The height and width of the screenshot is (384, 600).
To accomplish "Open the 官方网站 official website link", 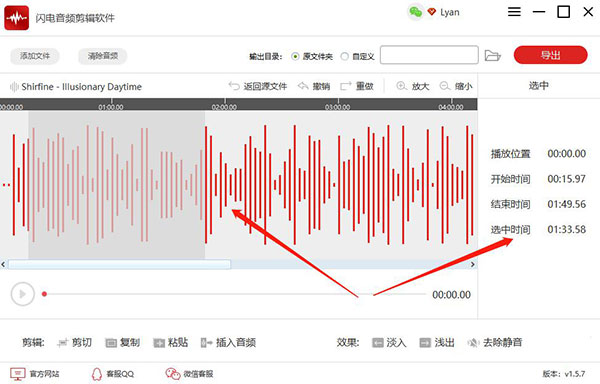I will click(x=35, y=374).
